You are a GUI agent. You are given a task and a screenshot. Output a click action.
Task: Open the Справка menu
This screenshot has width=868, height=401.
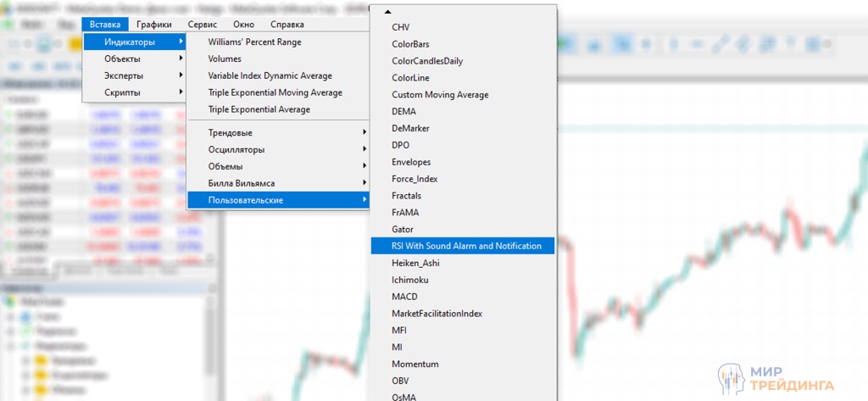coord(287,25)
